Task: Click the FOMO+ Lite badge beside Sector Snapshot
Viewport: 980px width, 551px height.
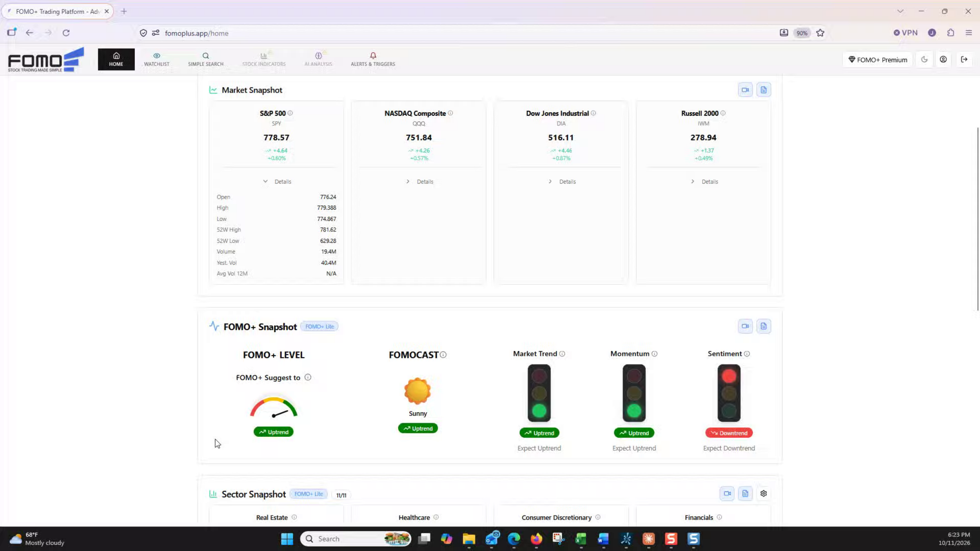Action: tap(308, 494)
